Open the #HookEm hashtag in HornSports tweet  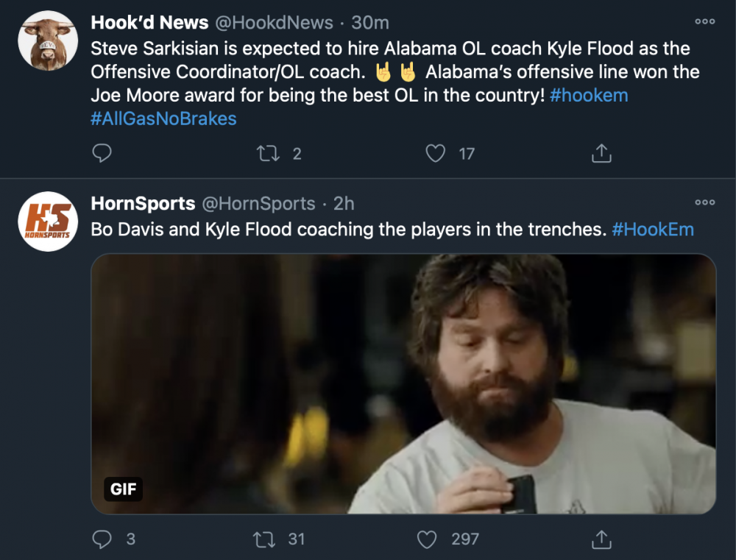[653, 229]
